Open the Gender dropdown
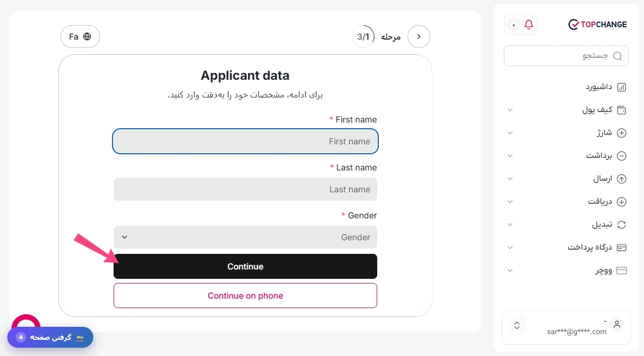 [245, 237]
